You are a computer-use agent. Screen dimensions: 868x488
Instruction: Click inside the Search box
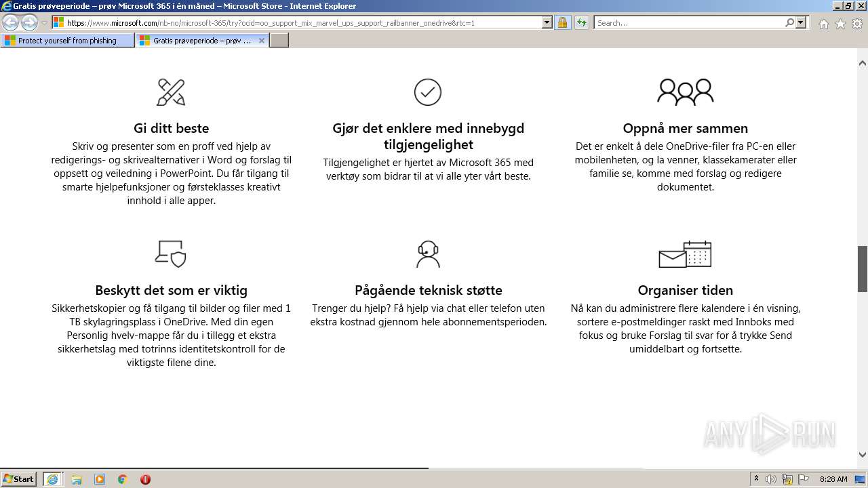[689, 23]
